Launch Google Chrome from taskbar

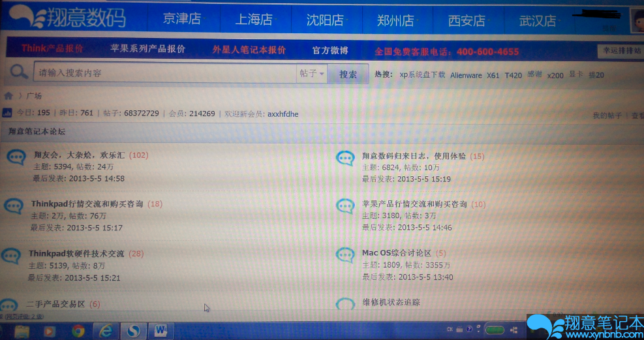click(78, 331)
